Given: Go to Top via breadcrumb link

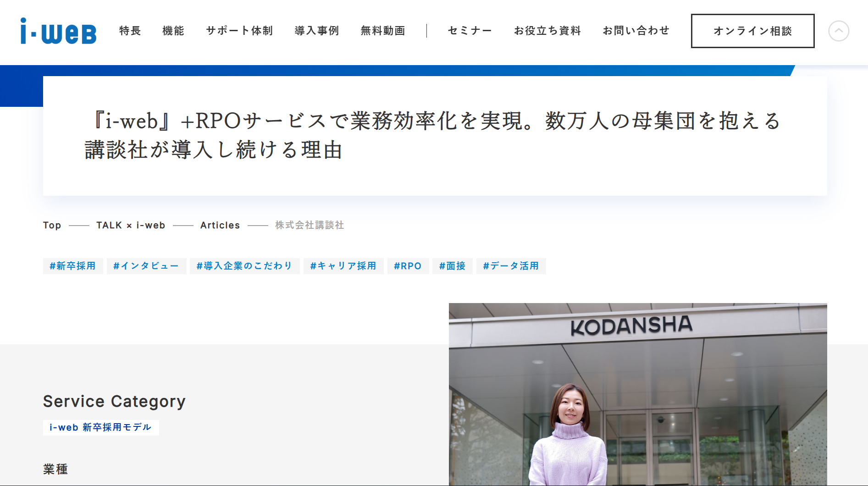Looking at the screenshot, I should (52, 225).
